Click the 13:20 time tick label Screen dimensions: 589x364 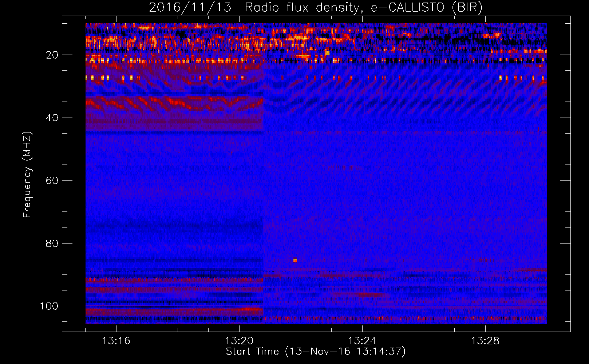(x=239, y=341)
